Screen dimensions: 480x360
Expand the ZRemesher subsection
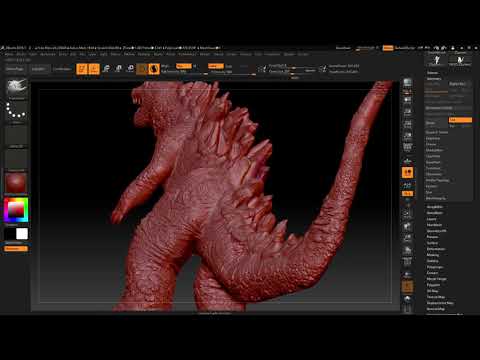[435, 174]
